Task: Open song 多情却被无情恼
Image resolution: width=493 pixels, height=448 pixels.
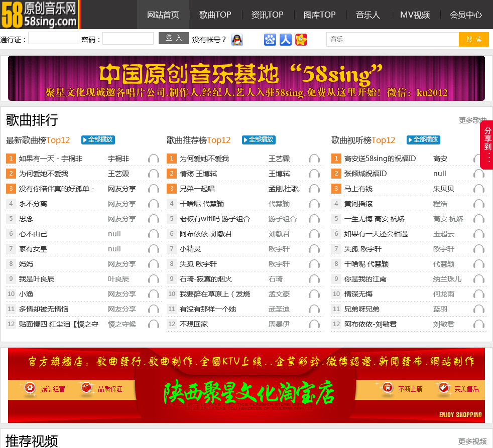Action: point(44,309)
